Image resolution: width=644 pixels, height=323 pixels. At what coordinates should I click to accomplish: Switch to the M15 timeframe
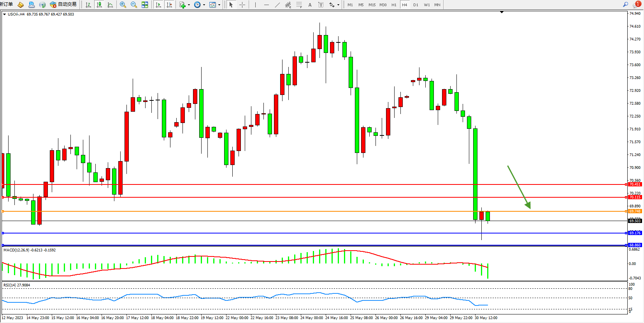372,5
